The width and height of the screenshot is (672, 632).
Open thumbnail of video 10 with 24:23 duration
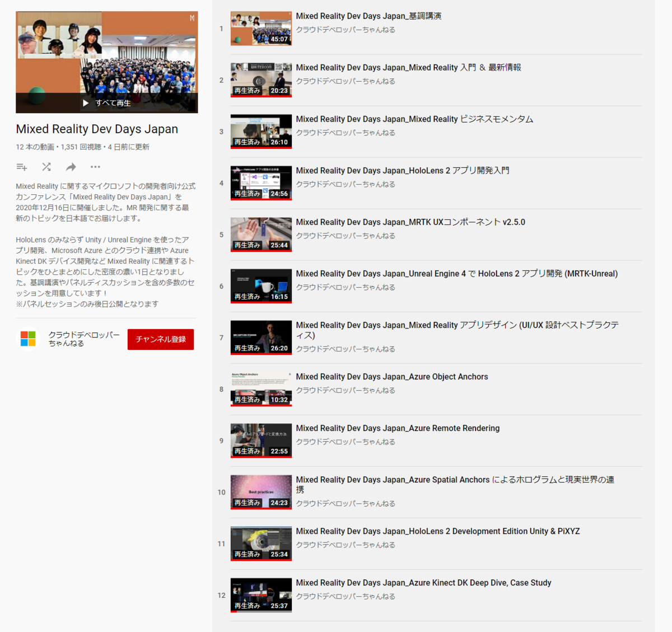[x=261, y=492]
